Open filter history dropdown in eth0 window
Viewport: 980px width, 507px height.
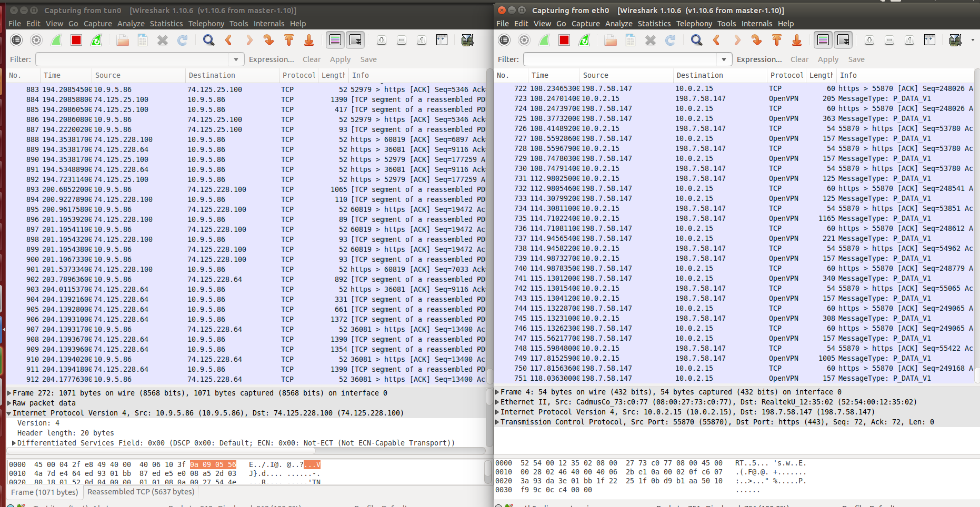[724, 59]
